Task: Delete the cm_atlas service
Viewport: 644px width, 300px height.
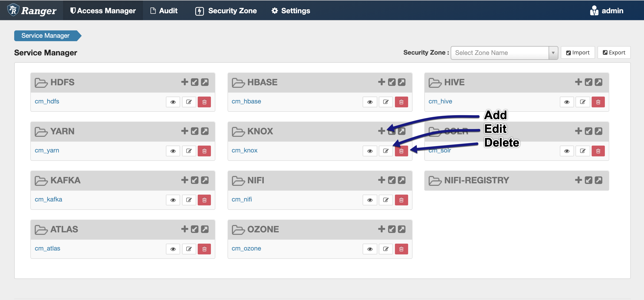Action: pos(204,249)
